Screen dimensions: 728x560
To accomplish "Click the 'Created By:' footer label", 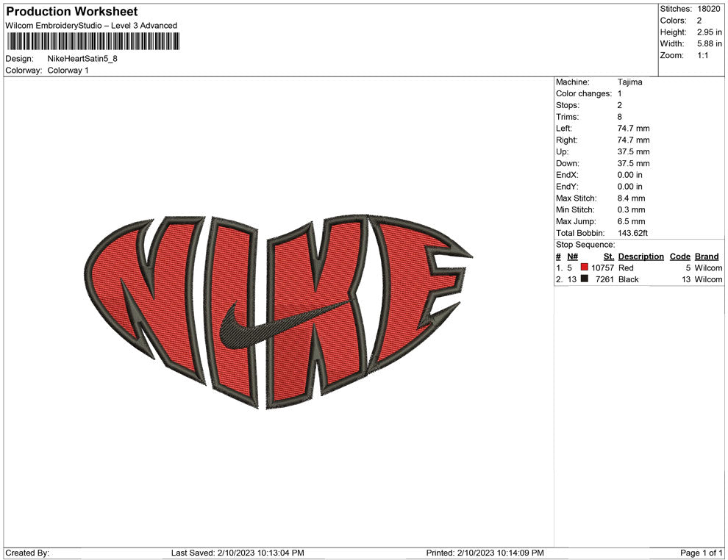I will pyautogui.click(x=27, y=553).
